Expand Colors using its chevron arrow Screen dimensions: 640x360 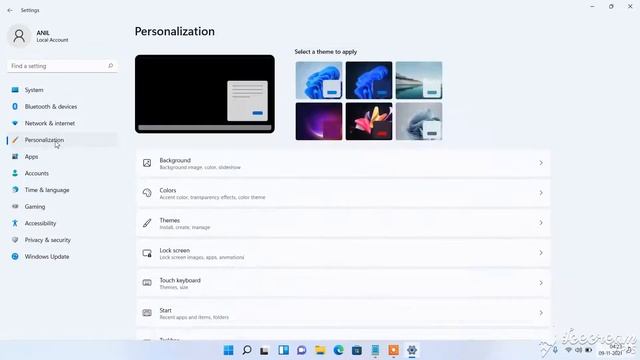tap(541, 193)
